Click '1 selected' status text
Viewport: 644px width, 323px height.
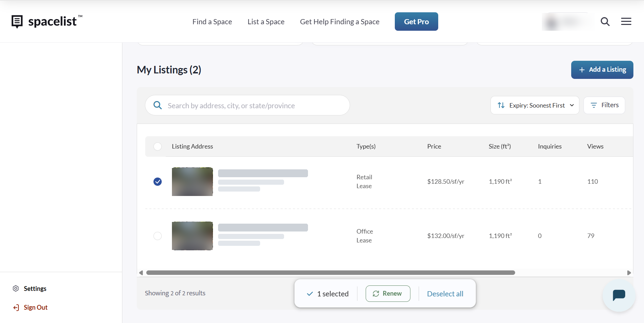(x=333, y=294)
